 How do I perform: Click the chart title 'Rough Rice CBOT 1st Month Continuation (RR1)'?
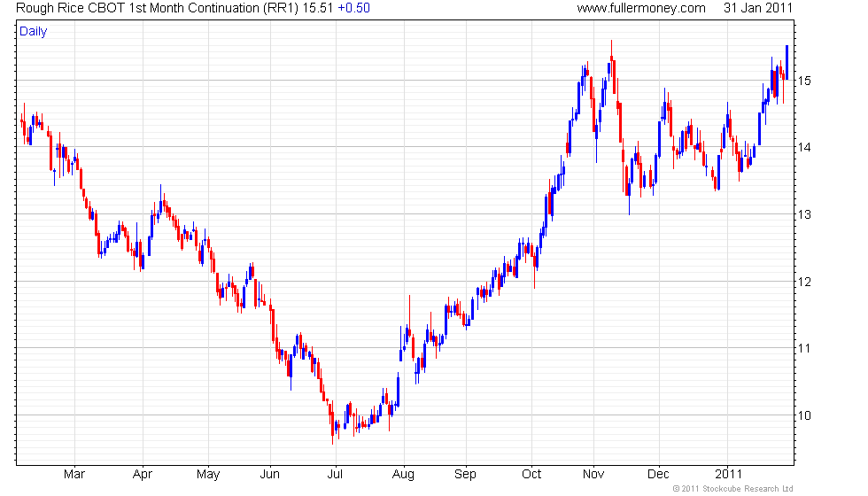coord(158,8)
